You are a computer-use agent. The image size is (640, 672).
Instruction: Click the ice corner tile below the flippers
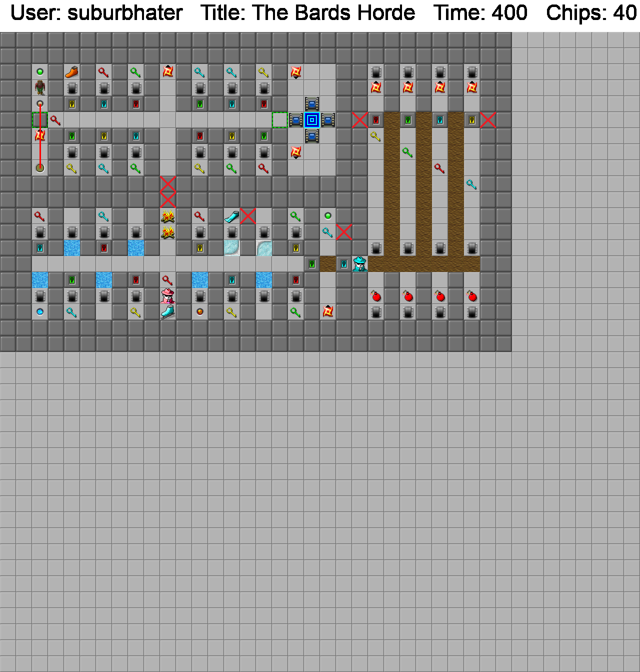[x=232, y=248]
